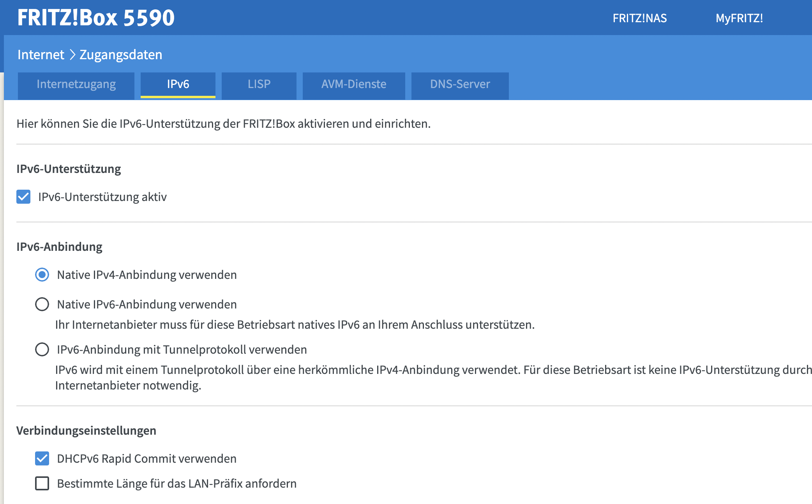Click the note about Internetanbieter natives IPv6
This screenshot has height=504, width=812.
(x=295, y=325)
